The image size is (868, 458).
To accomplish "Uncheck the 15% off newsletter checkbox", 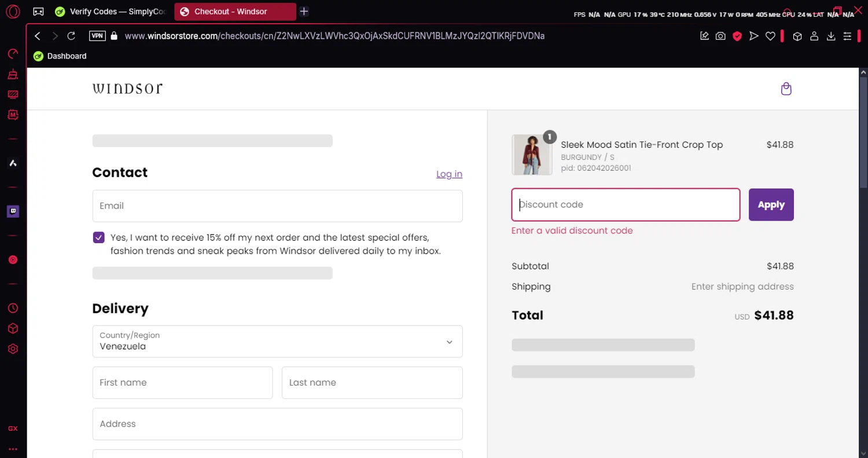I will 98,237.
